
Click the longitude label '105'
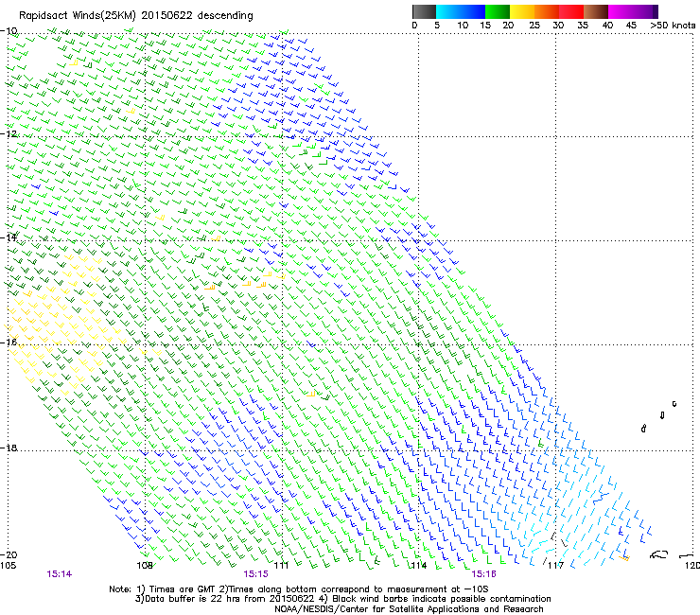click(9, 566)
